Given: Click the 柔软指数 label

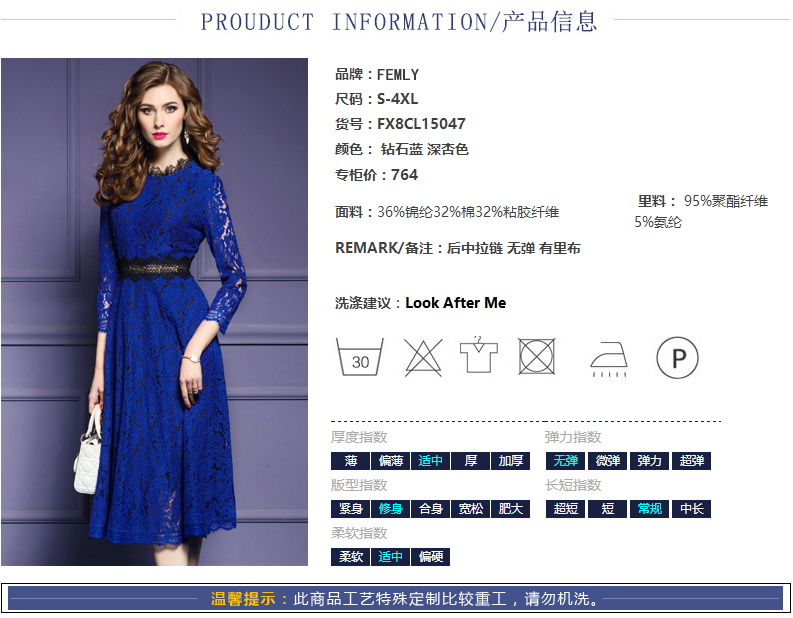Looking at the screenshot, I should pos(359,533).
